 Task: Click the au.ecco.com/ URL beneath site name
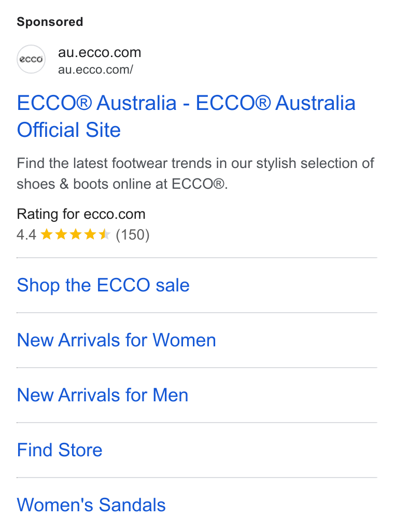tap(96, 69)
